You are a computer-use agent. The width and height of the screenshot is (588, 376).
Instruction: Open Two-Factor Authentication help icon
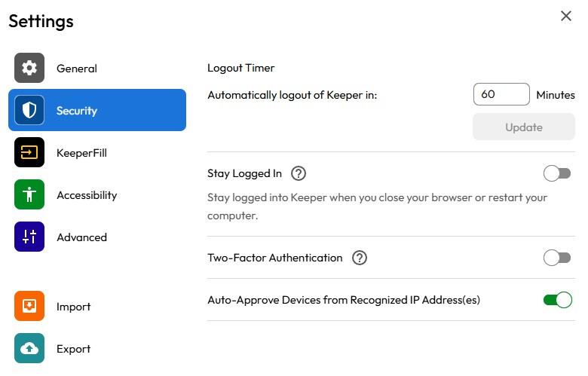(x=360, y=258)
